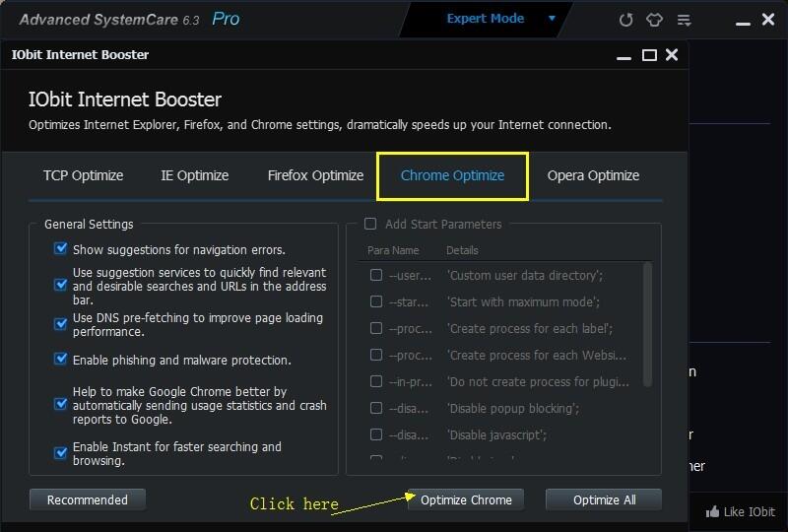Click the Para Name column header

pos(393,250)
